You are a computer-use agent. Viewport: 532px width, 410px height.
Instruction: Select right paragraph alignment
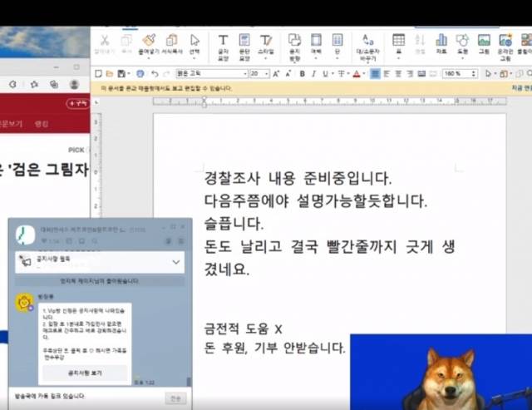410,73
